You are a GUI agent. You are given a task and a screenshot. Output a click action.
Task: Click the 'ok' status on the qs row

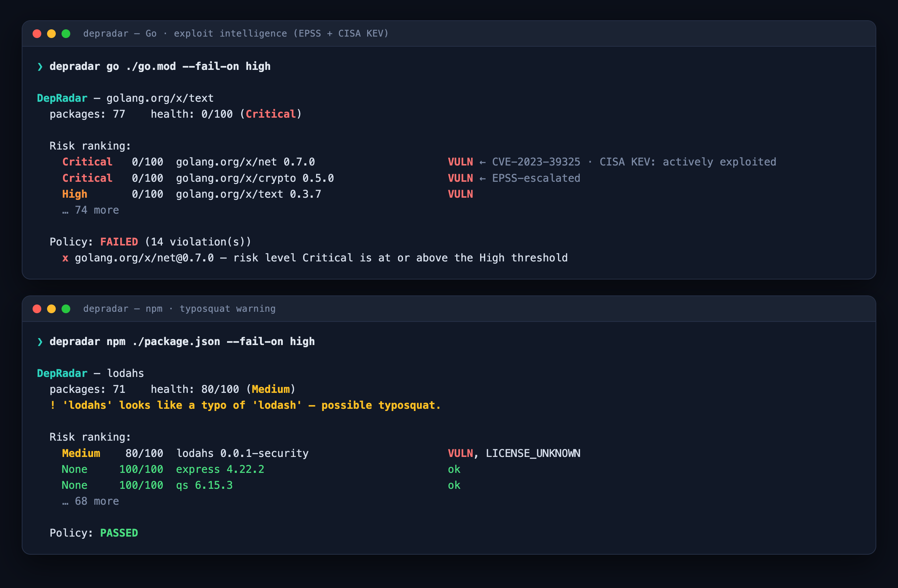click(x=454, y=486)
